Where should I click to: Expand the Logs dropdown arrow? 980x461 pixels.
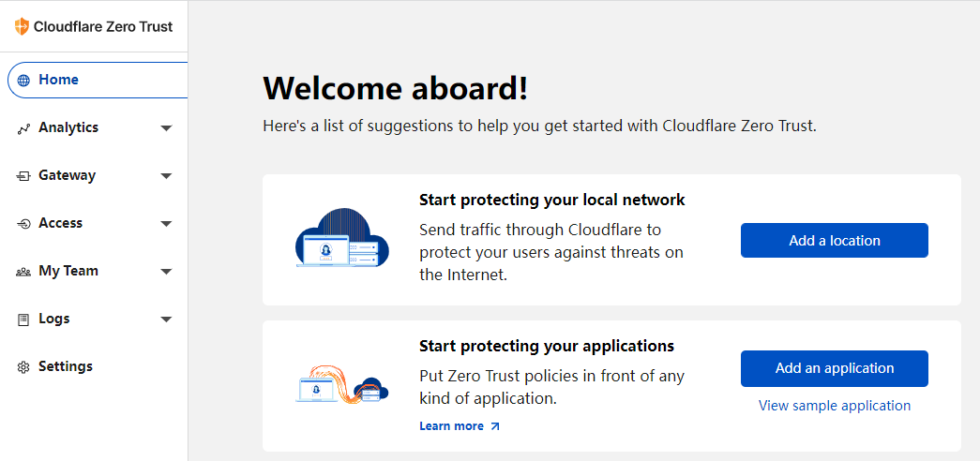click(x=166, y=320)
